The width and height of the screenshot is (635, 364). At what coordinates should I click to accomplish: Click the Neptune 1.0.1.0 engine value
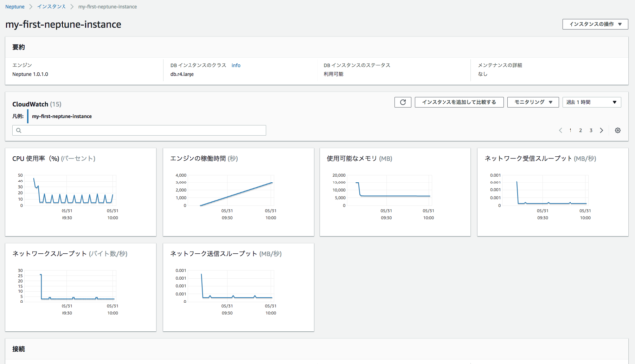point(30,74)
